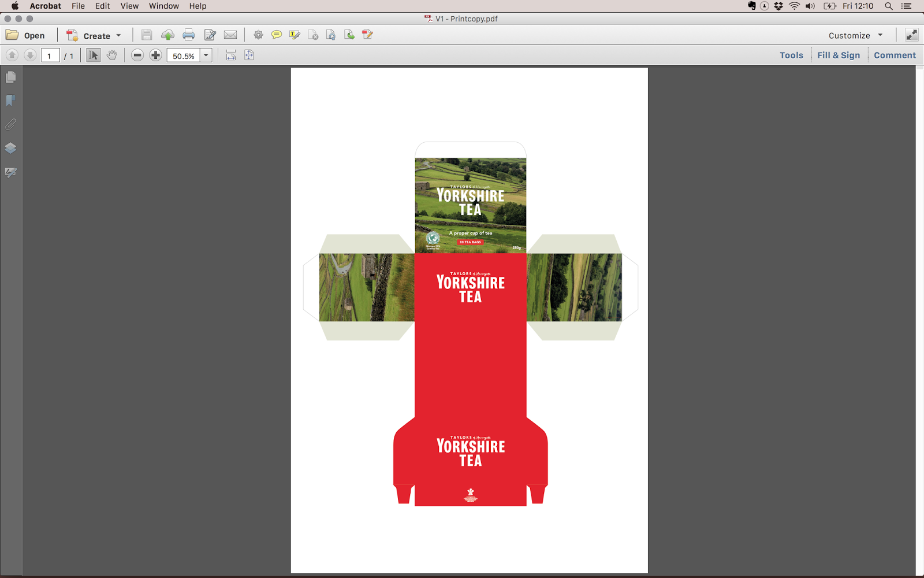Open the Apple menu
Screen dimensions: 924x578
tap(14, 6)
